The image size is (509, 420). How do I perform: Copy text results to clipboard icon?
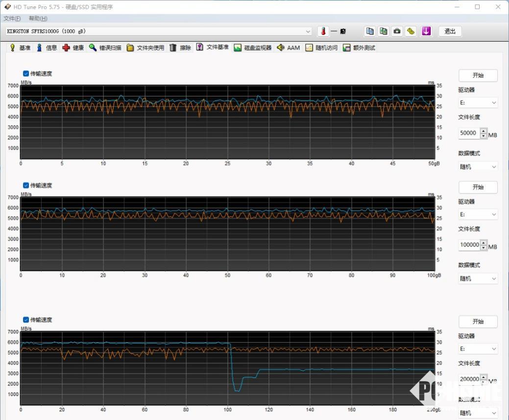(370, 31)
